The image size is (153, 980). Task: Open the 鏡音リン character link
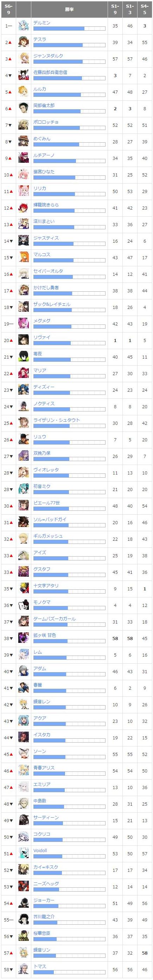point(42,950)
